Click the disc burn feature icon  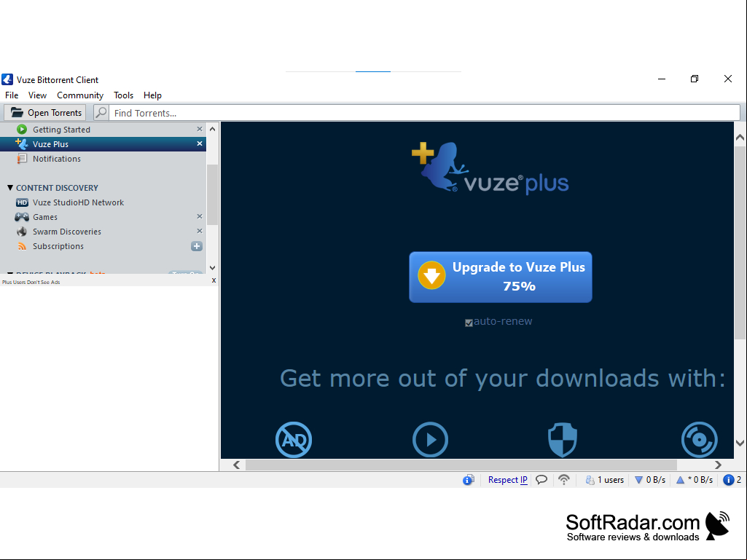[700, 440]
